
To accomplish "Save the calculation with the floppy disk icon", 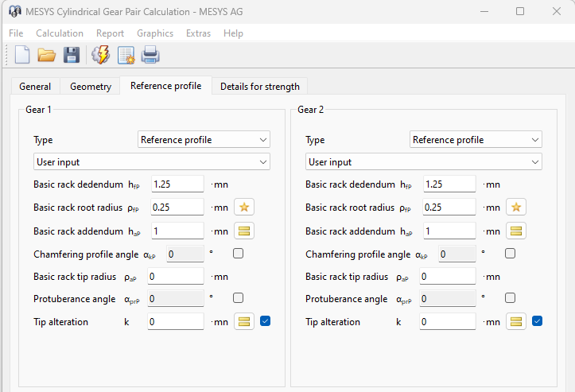I will click(x=71, y=55).
